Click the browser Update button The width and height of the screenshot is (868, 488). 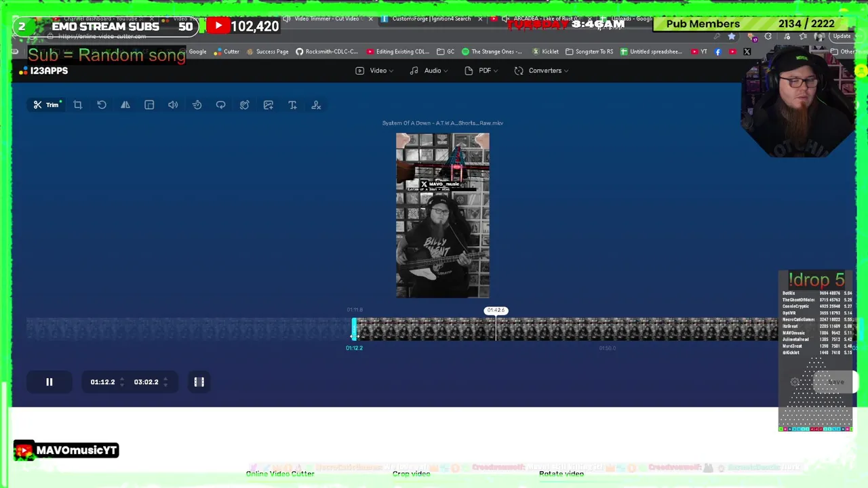click(842, 37)
